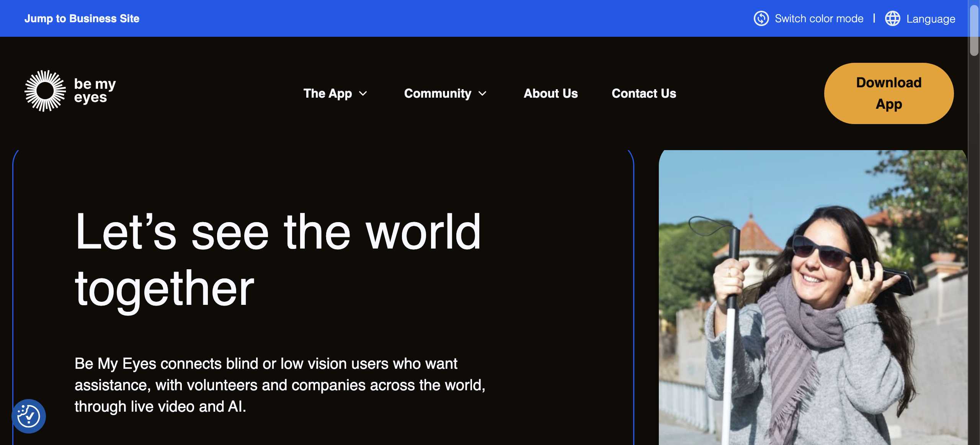Open the Community menu item
The height and width of the screenshot is (445, 980).
click(x=438, y=93)
